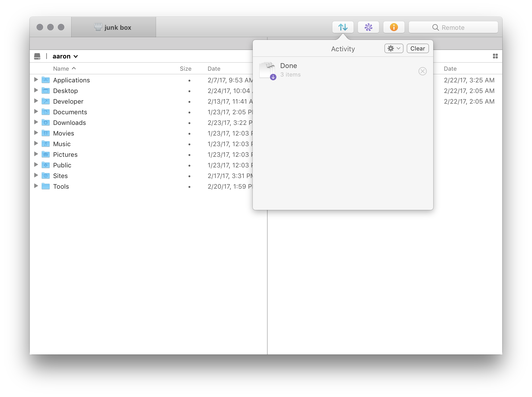Click the Applications date 2/7/17, 9:53 AM
The width and height of the screenshot is (532, 397).
[230, 80]
